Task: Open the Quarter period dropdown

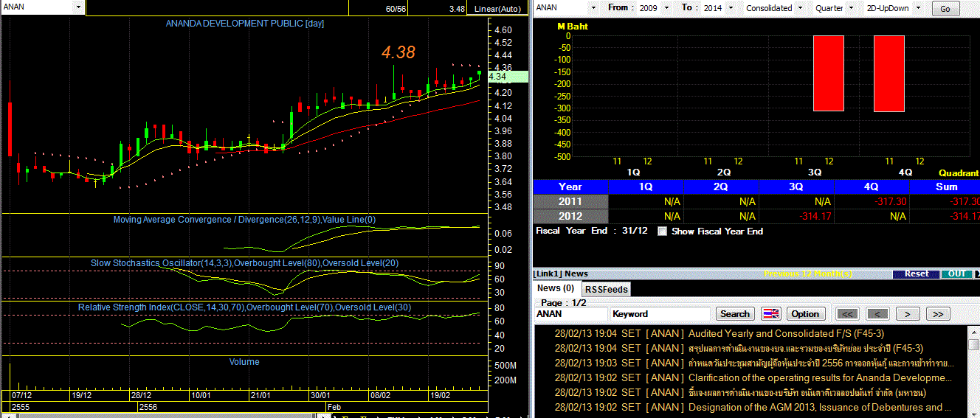Action: (851, 7)
